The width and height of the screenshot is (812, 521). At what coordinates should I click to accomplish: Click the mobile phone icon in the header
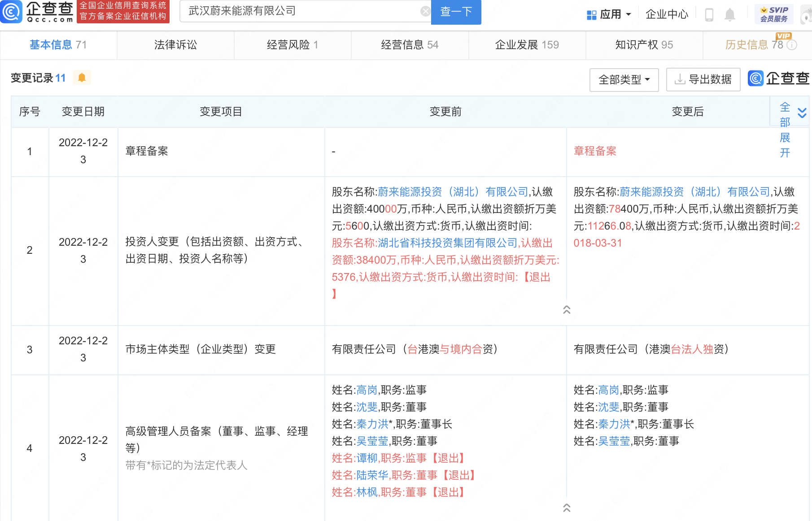(x=709, y=15)
